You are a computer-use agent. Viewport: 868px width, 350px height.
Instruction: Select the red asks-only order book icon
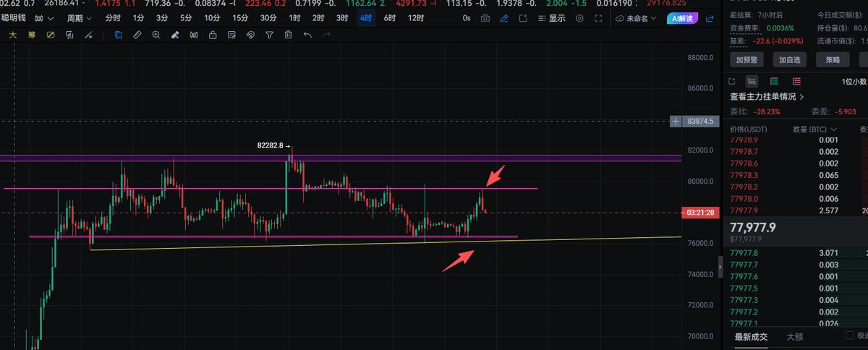tap(796, 81)
